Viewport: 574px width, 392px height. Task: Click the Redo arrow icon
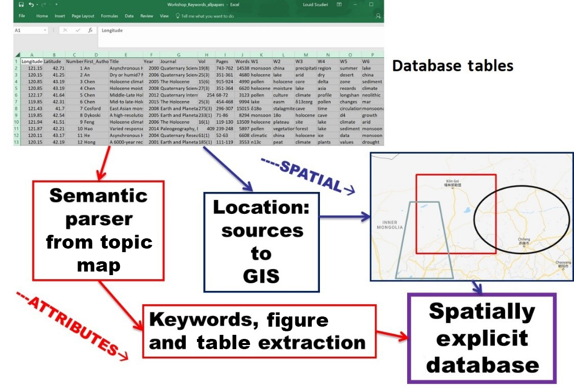click(43, 5)
